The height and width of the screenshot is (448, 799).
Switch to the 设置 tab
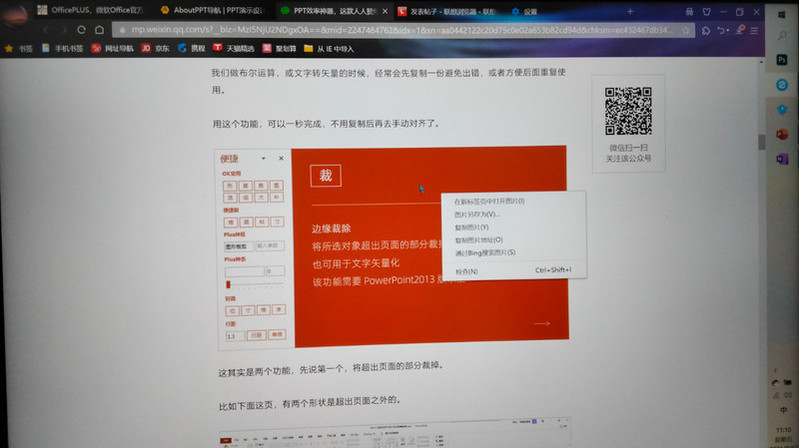530,11
